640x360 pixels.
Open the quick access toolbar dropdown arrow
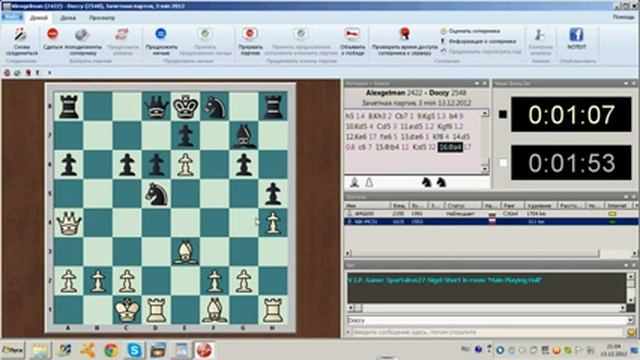[x=49, y=73]
